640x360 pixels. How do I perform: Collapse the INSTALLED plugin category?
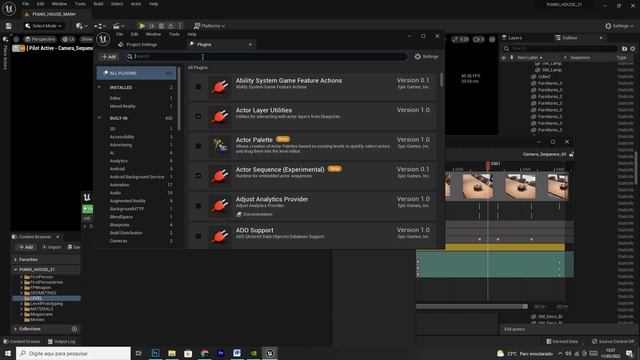tap(100, 87)
